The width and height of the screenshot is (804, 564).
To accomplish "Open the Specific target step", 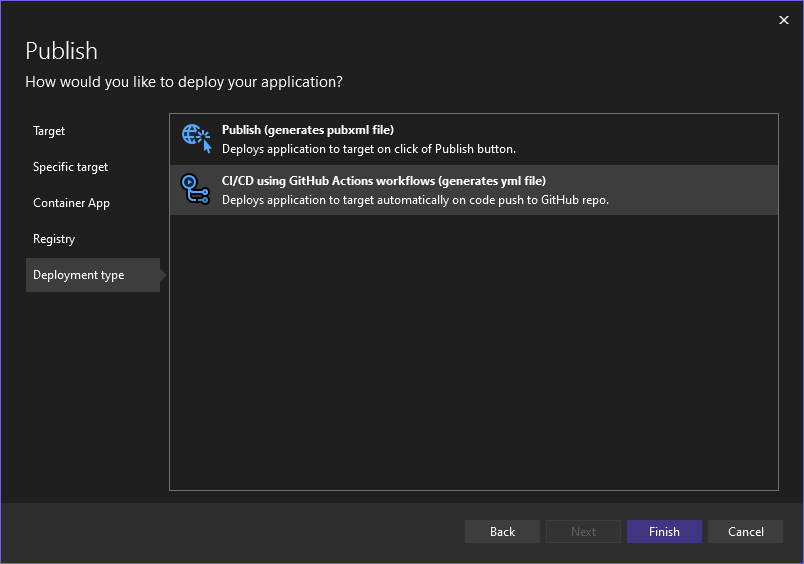I will pyautogui.click(x=70, y=167).
